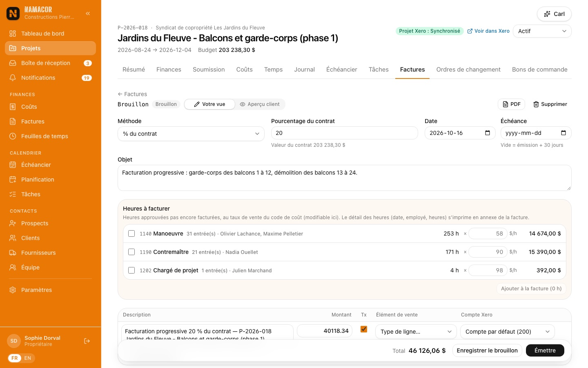
Task: Switch to Aperçu client view
Action: pyautogui.click(x=260, y=104)
